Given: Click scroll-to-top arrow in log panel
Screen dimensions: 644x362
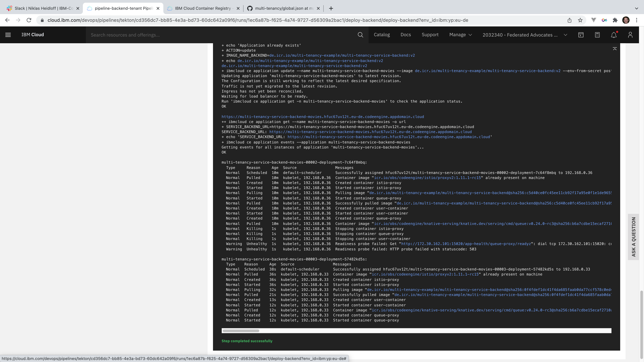Looking at the screenshot, I should coord(615,49).
